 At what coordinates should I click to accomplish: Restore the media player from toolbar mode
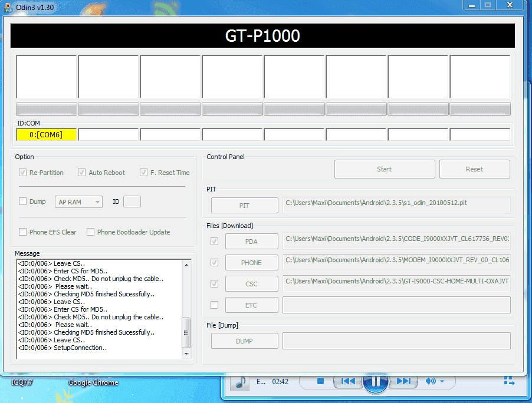[x=509, y=381]
